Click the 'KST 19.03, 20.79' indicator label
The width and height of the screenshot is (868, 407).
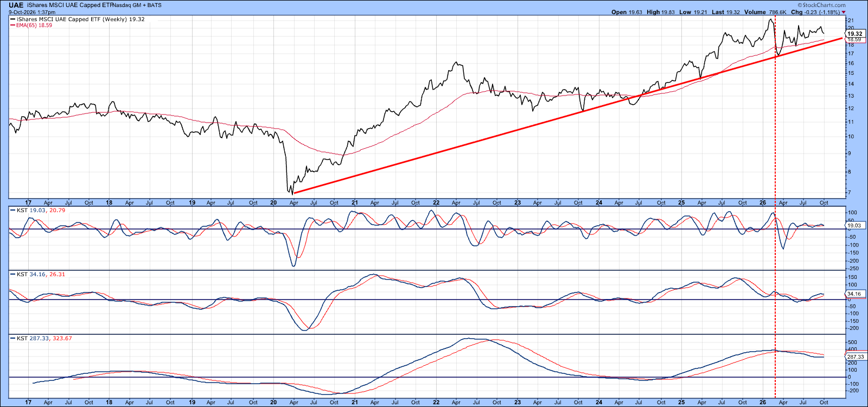(41, 210)
